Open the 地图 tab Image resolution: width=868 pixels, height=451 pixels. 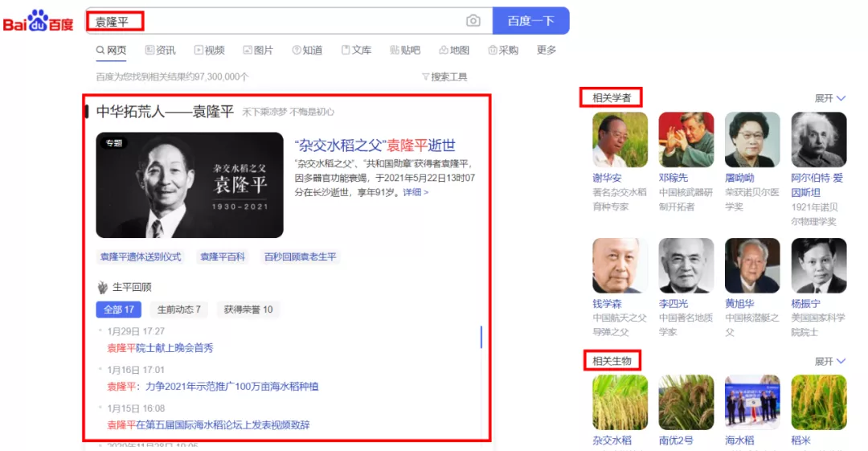pos(454,51)
